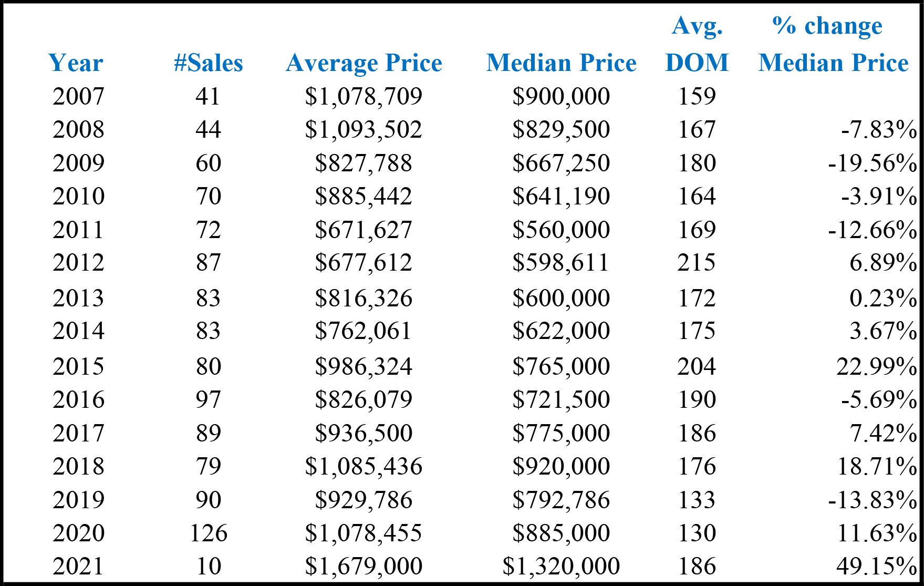This screenshot has width=924, height=586.
Task: Select the 2008 DOM value 167
Action: 697,129
